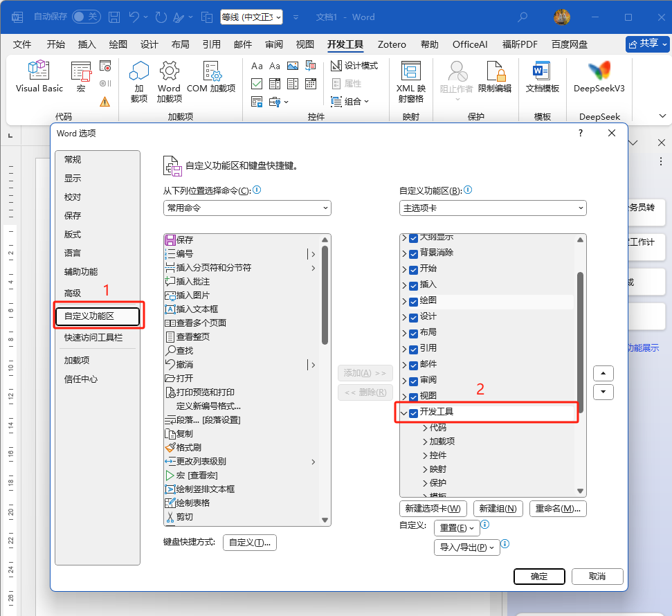The image size is (672, 616).
Task: Click 确定 button
Action: click(539, 577)
